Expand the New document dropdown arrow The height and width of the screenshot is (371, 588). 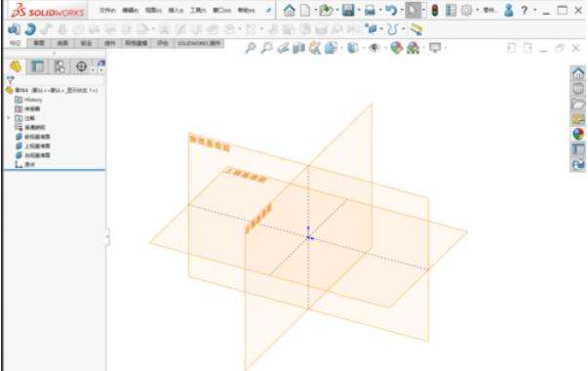point(316,11)
